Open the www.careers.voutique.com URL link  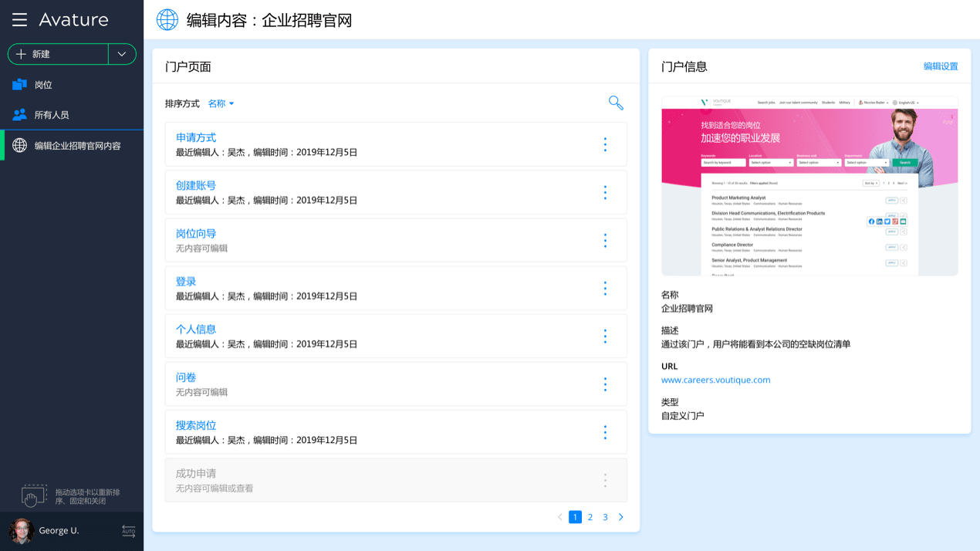[x=715, y=380]
